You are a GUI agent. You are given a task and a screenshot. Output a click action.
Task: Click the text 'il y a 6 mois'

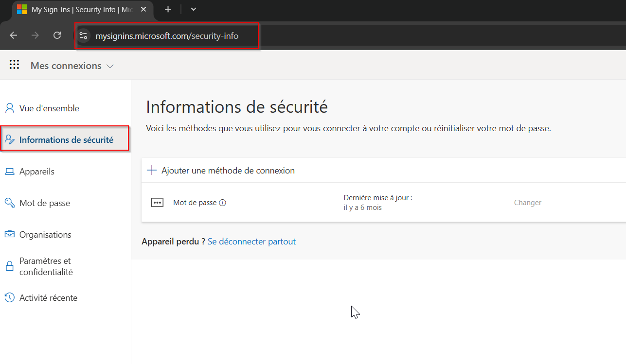362,208
